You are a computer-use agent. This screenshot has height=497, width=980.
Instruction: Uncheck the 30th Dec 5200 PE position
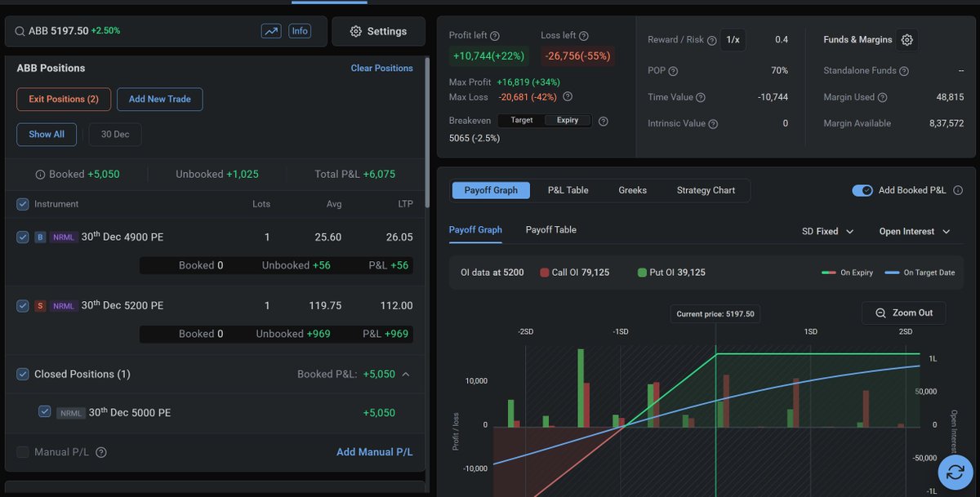(23, 306)
